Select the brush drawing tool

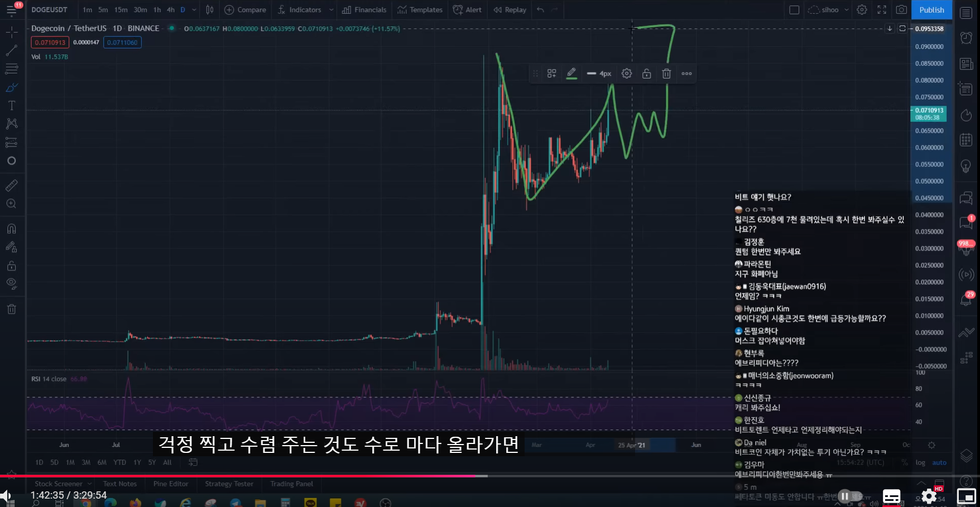11,88
